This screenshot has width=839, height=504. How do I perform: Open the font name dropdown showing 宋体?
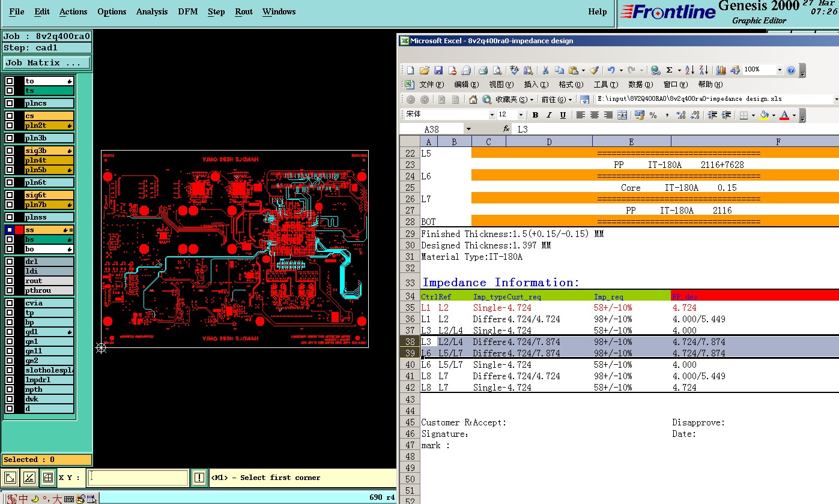pyautogui.click(x=492, y=115)
